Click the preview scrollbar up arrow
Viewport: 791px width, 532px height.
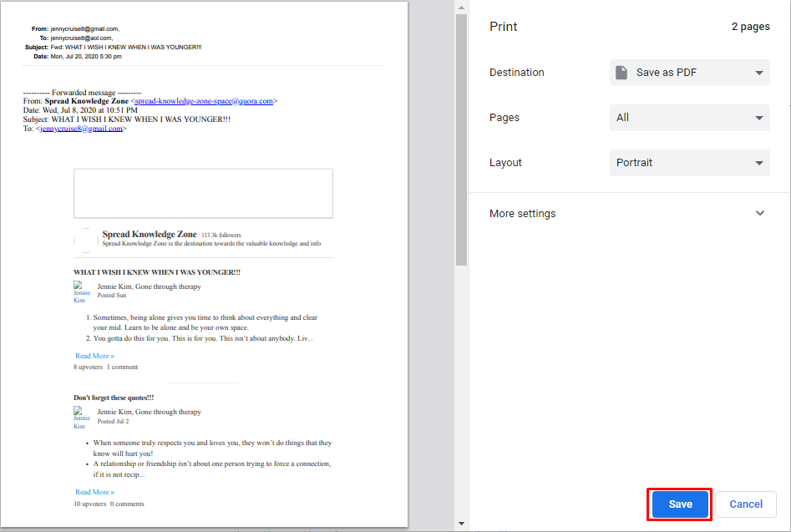point(461,8)
